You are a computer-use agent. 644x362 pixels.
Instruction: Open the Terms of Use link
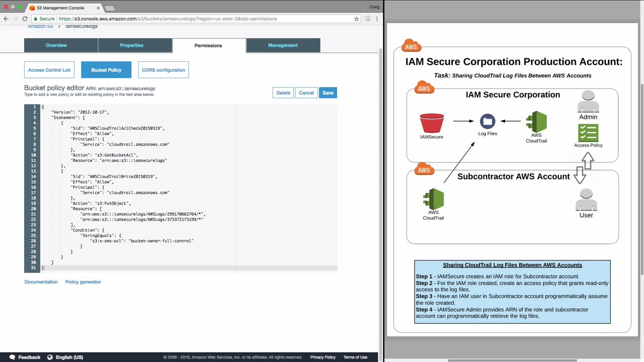point(355,357)
